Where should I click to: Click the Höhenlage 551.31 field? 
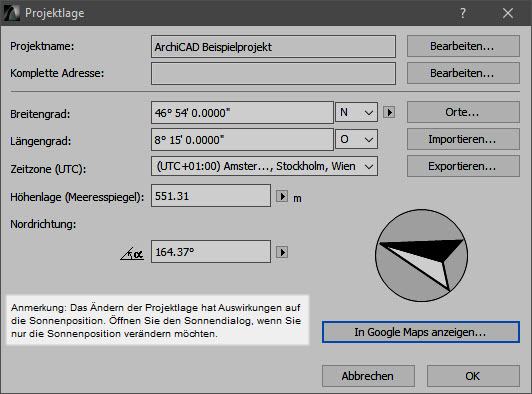[211, 196]
